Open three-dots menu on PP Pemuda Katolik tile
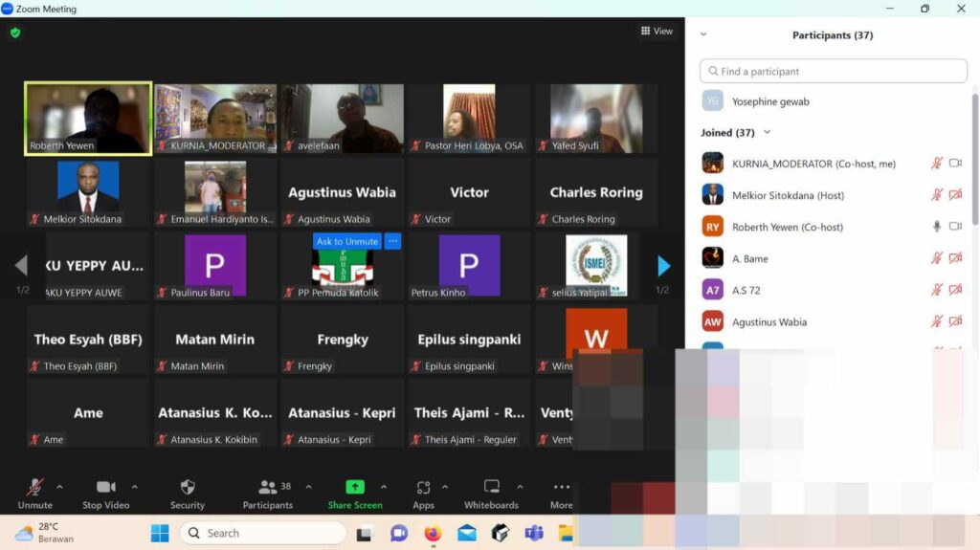This screenshot has width=980, height=550. [392, 242]
